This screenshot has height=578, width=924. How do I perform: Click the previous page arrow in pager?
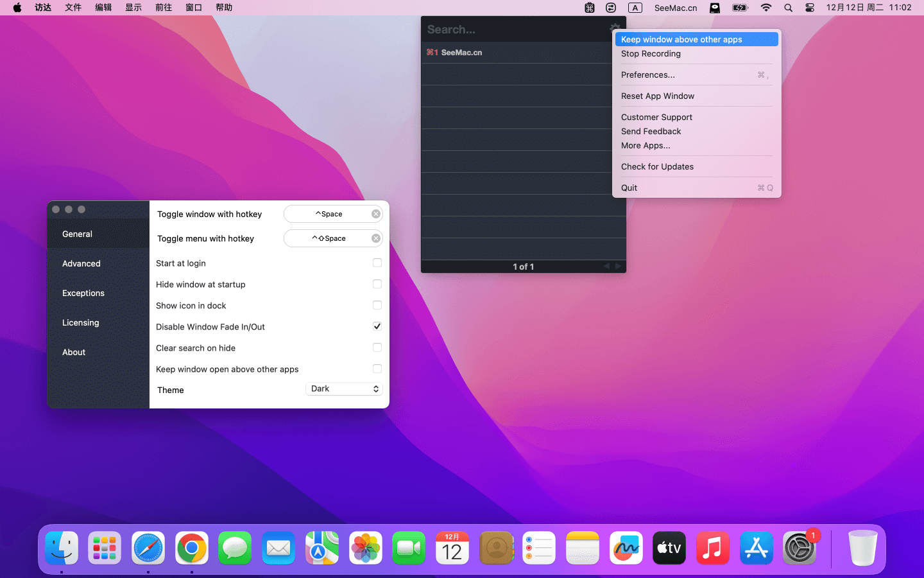point(606,266)
